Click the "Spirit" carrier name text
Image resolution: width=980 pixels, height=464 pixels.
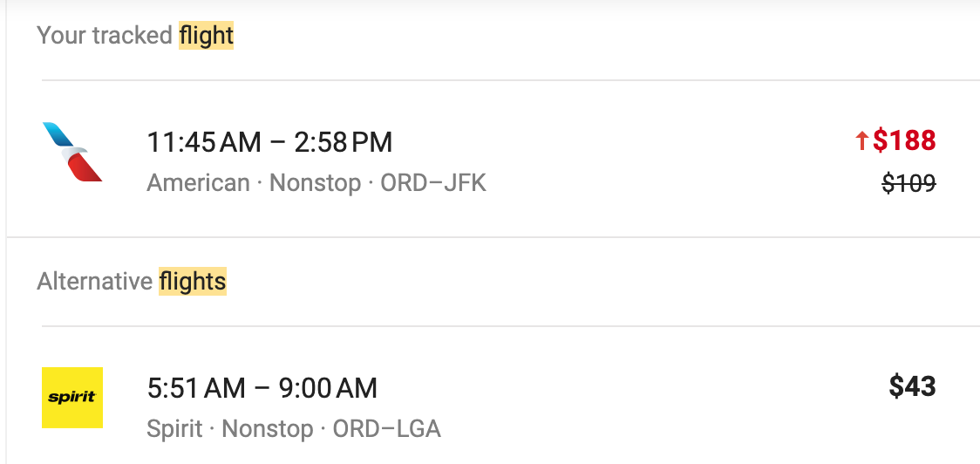(174, 429)
